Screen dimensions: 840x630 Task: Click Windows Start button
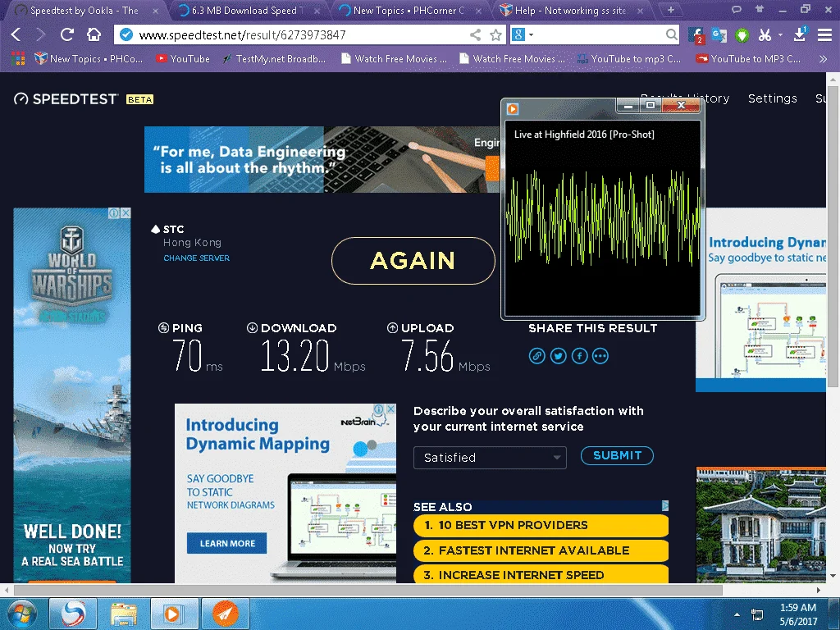point(22,614)
